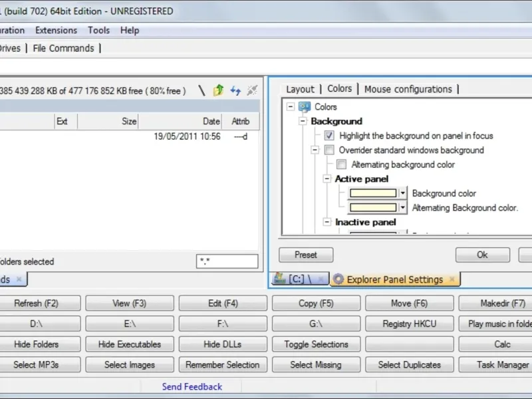This screenshot has width=532, height=399.
Task: Tick the Alternating background color checkbox
Action: click(x=341, y=164)
